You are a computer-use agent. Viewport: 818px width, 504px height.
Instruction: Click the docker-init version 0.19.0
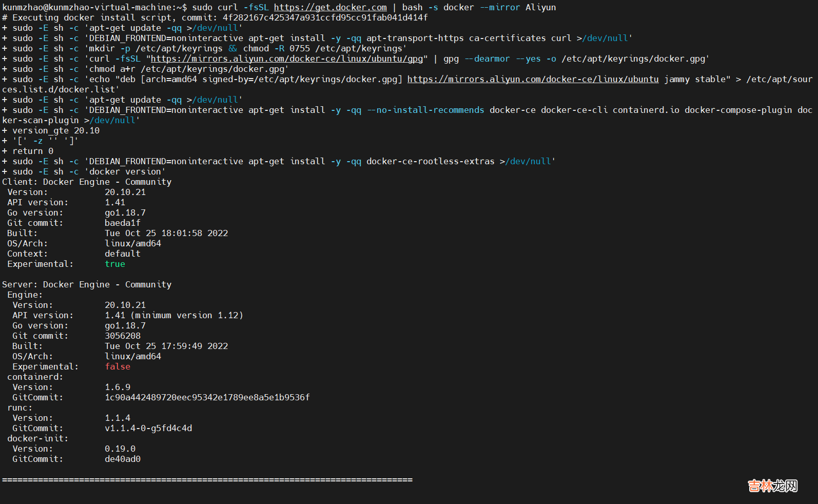pos(120,449)
